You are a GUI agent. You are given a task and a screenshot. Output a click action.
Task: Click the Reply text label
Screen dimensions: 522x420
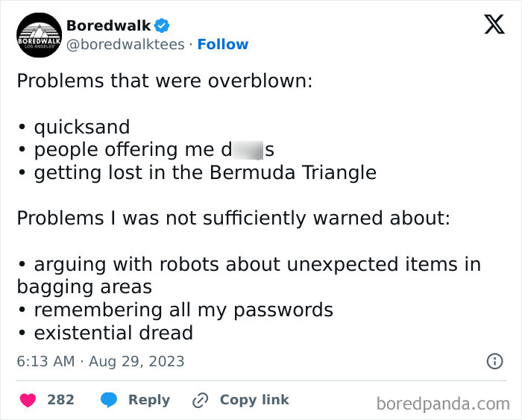pos(149,400)
